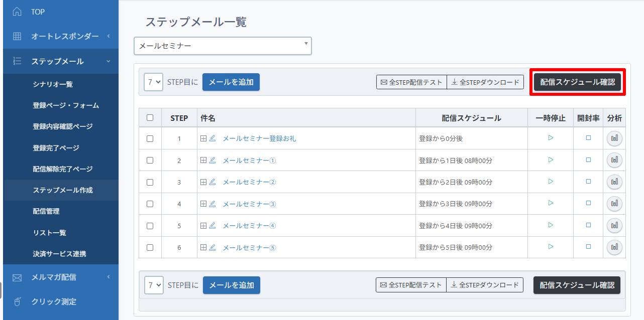
Task: Select the checkbox for the メールセミナー① row
Action: click(150, 161)
